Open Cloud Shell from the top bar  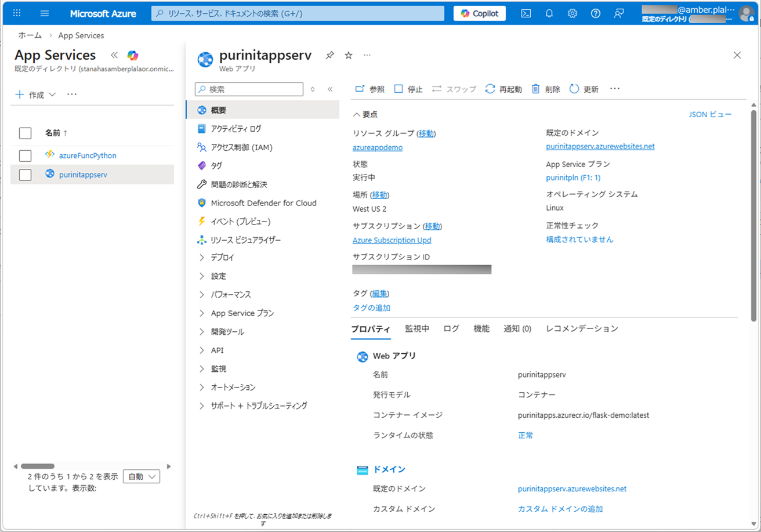tap(526, 13)
